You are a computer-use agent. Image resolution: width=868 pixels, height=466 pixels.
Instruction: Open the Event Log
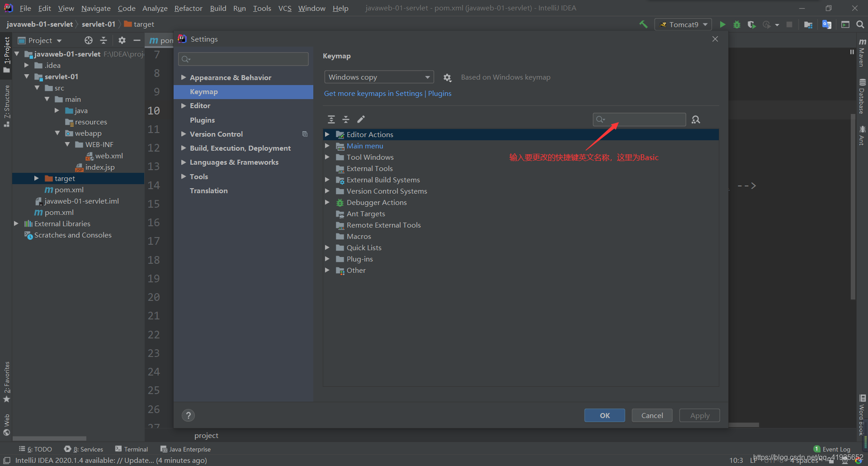[x=832, y=449]
